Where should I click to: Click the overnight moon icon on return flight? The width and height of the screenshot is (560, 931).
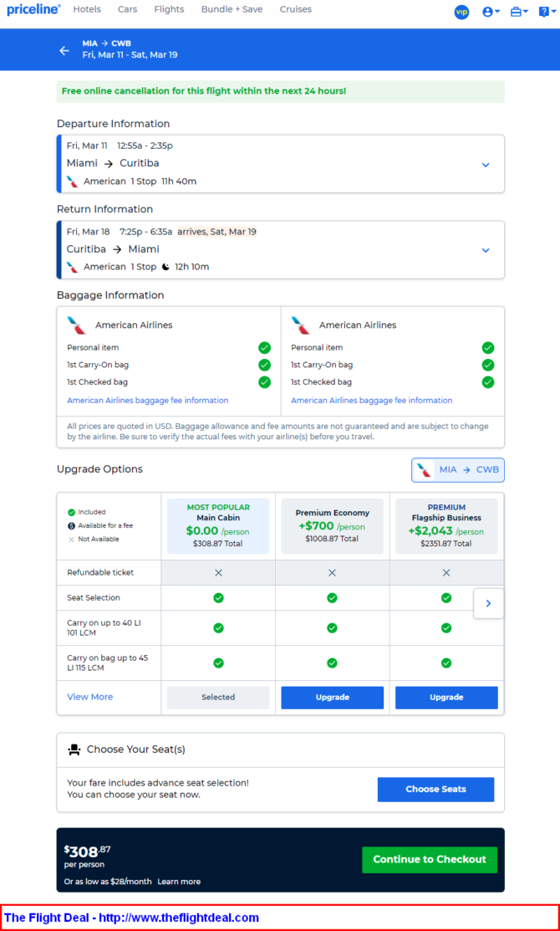(165, 267)
